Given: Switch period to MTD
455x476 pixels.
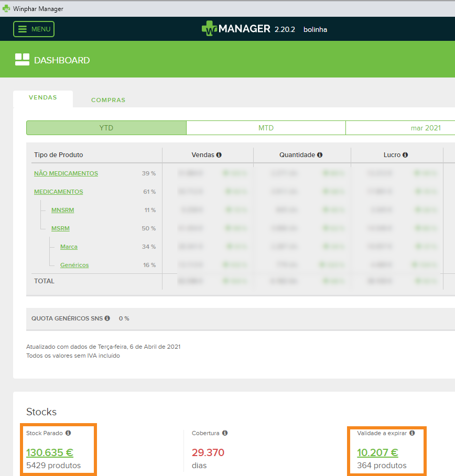Looking at the screenshot, I should point(266,128).
